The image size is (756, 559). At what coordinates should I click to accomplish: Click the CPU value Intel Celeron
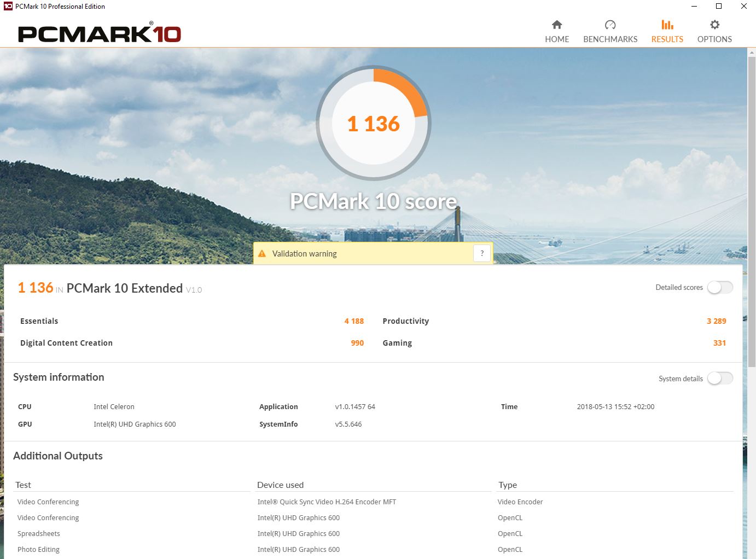tap(114, 406)
